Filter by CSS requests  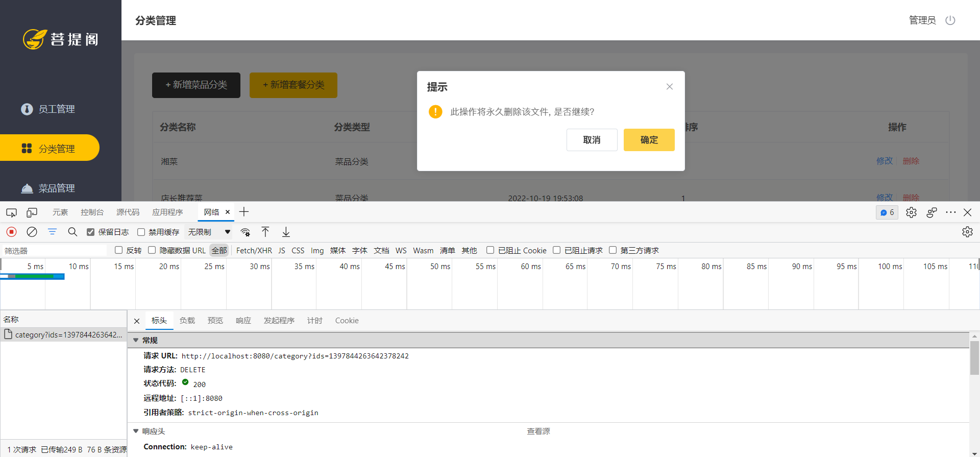[x=298, y=250]
